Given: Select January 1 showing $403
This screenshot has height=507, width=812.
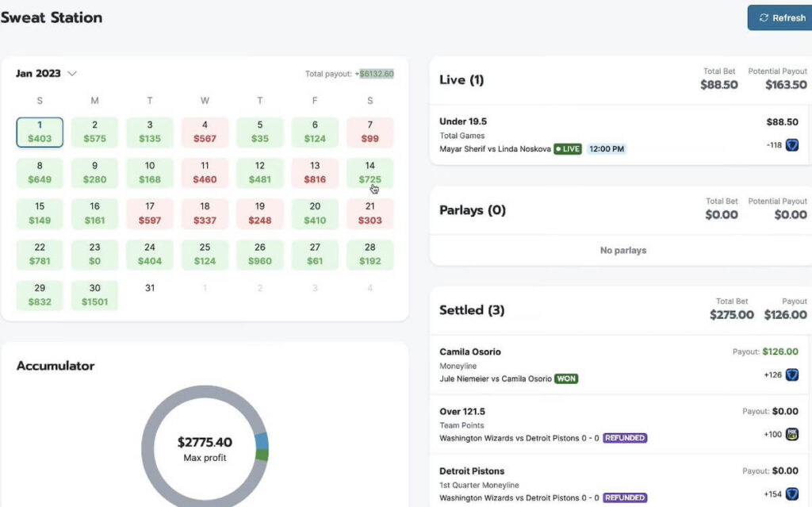Looking at the screenshot, I should pyautogui.click(x=39, y=132).
